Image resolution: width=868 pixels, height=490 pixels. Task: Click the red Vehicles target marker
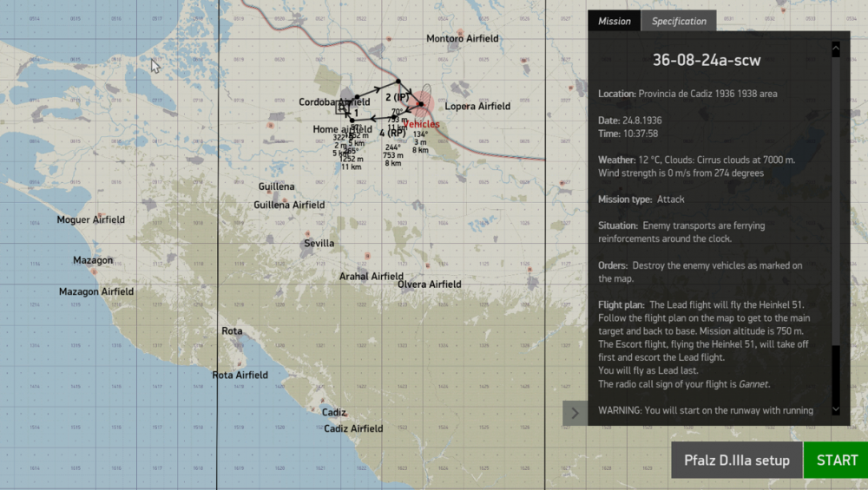pos(421,103)
